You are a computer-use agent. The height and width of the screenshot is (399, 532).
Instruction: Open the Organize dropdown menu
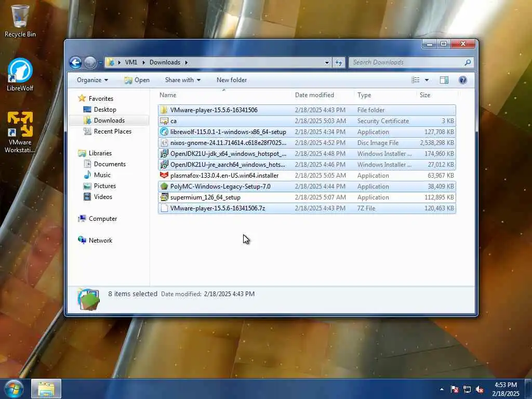[92, 80]
